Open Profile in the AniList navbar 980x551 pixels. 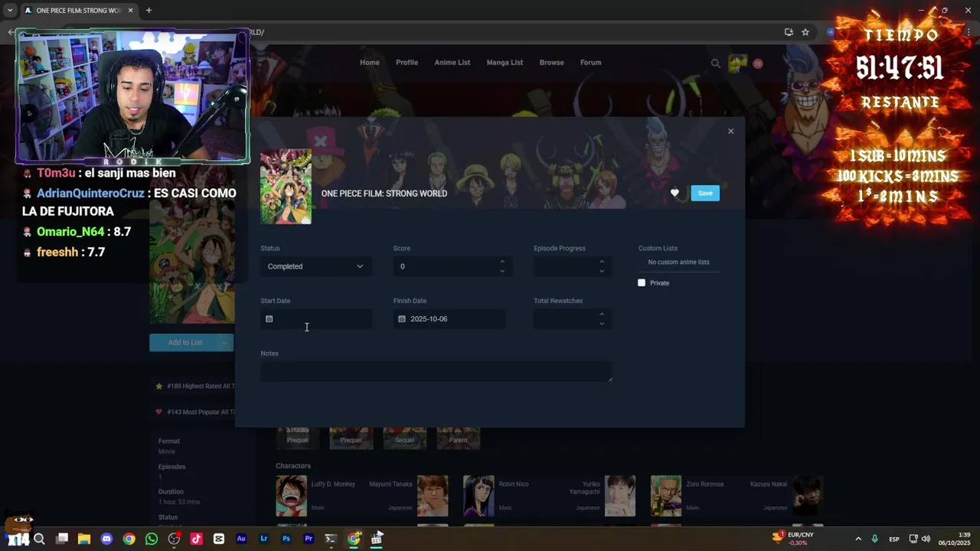(x=407, y=63)
